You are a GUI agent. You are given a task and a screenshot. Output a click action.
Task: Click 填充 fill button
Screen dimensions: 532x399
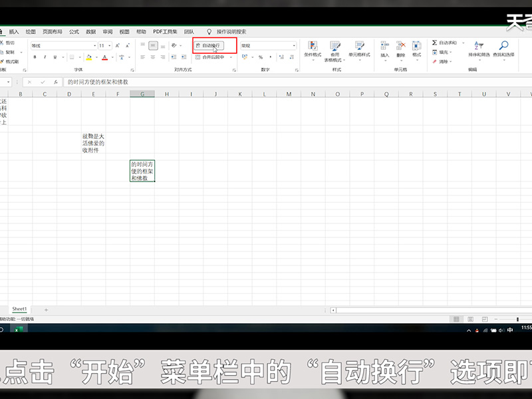pos(442,53)
